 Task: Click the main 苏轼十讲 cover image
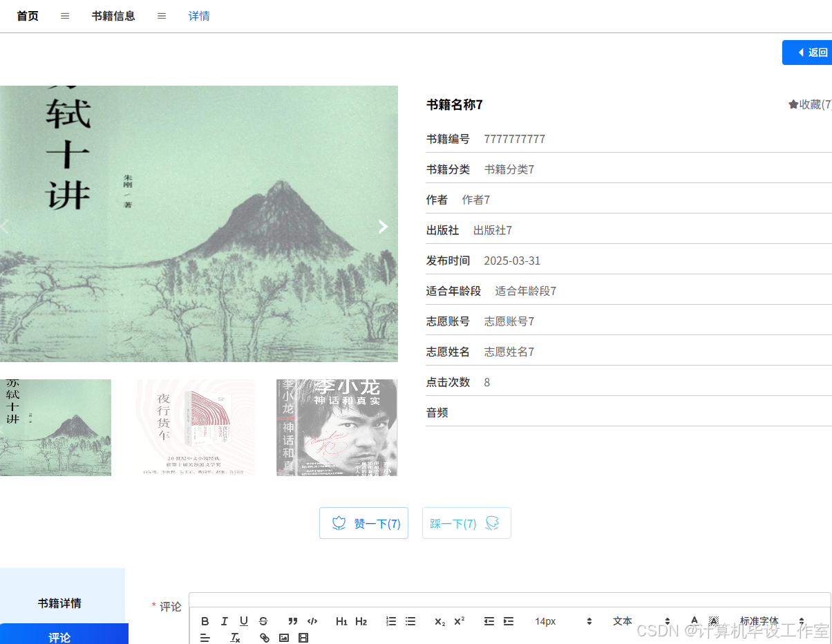(199, 224)
